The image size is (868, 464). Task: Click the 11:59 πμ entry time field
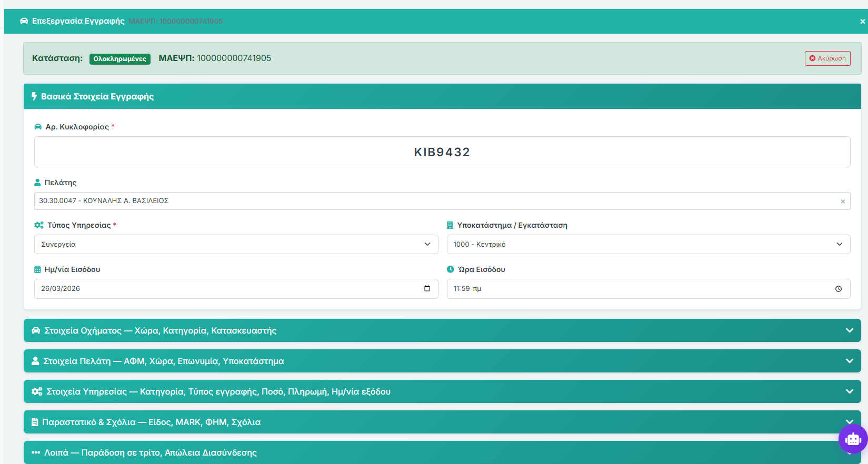tap(648, 289)
